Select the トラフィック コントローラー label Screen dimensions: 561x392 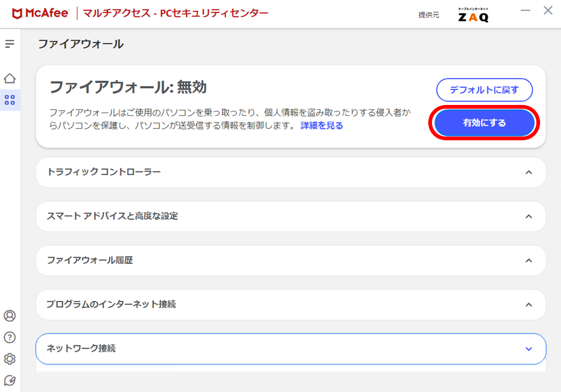(104, 172)
